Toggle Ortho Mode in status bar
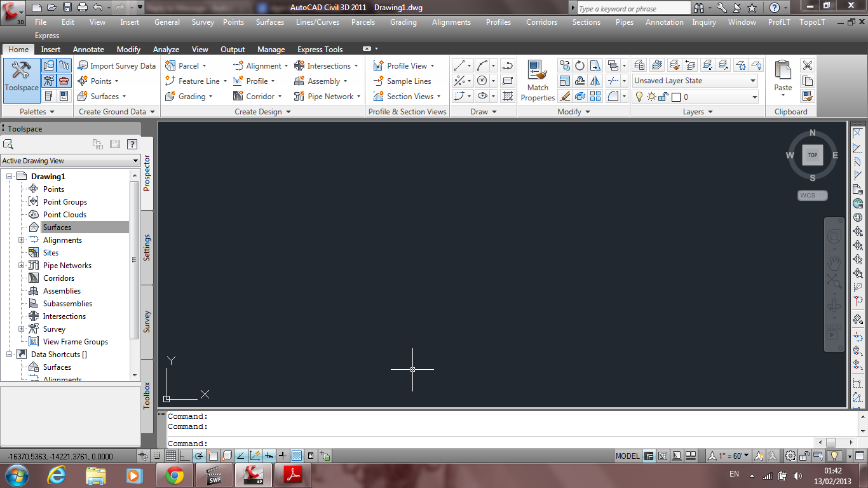868x488 pixels. click(184, 456)
